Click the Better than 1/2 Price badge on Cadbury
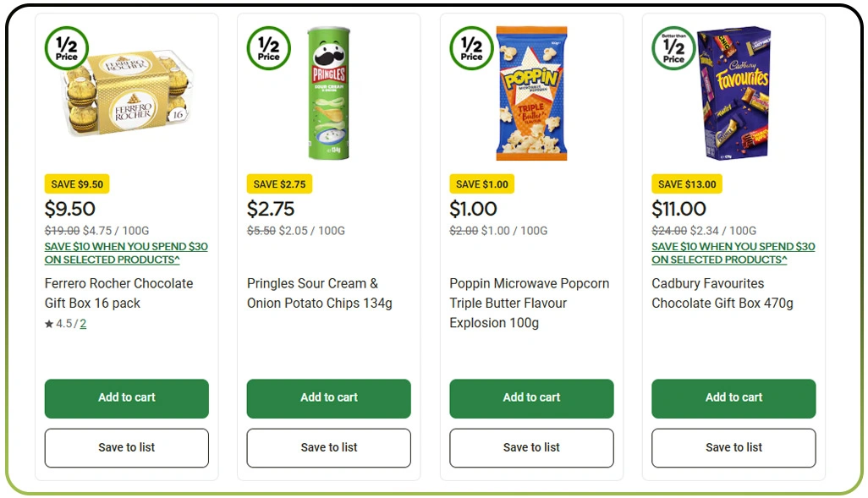The image size is (868, 498). coord(673,48)
